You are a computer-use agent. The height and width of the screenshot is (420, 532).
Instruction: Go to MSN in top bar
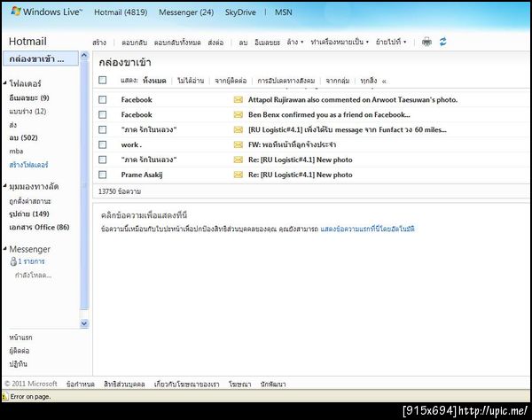[x=284, y=12]
